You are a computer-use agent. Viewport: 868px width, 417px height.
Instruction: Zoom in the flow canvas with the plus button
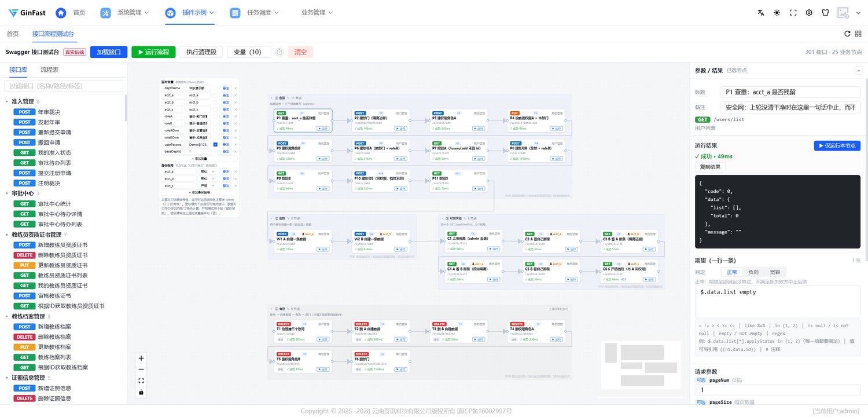[141, 358]
